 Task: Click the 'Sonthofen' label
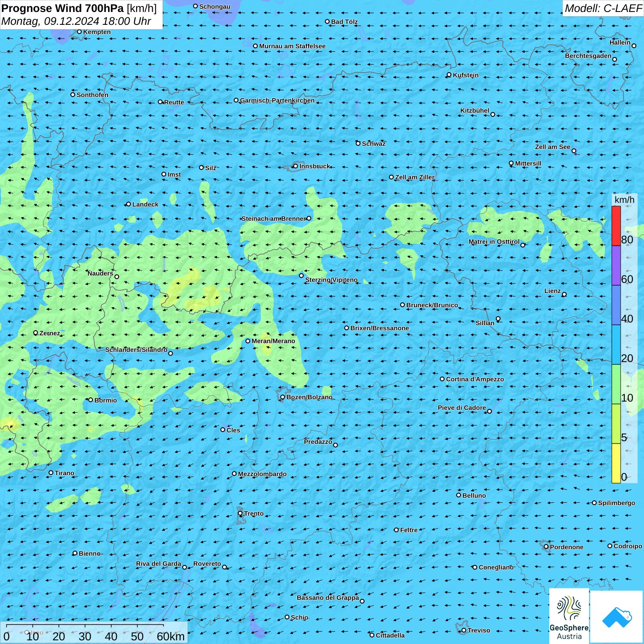pos(92,95)
